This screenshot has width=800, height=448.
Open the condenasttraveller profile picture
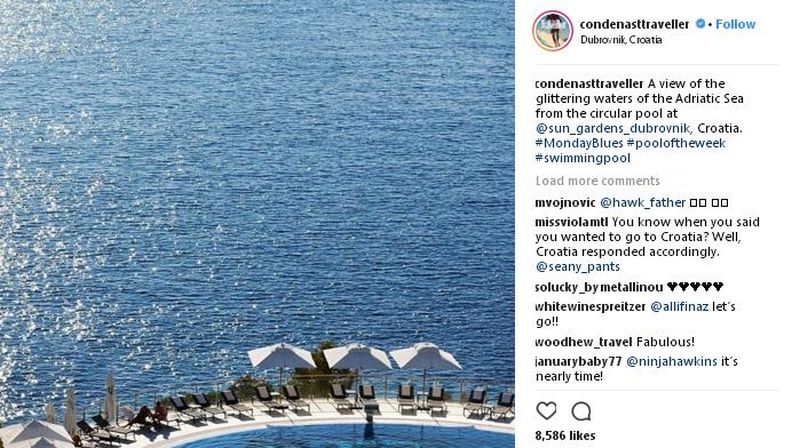(553, 31)
